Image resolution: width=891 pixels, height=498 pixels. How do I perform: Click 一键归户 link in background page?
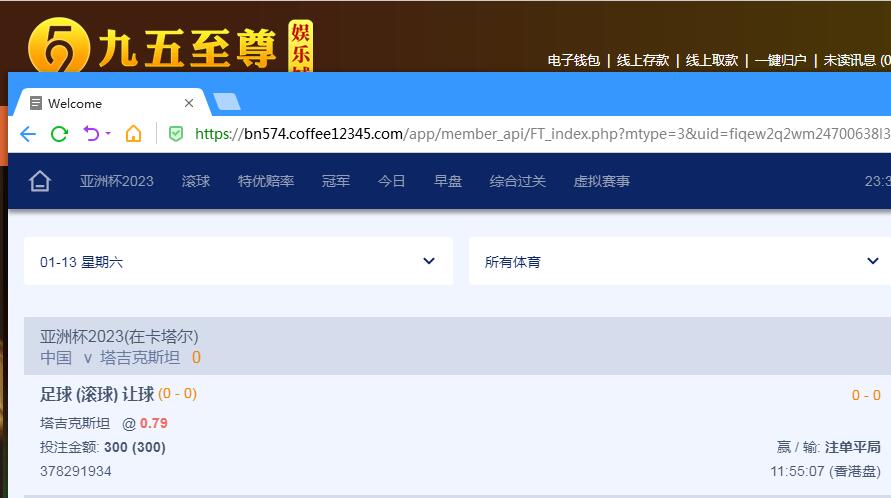click(x=781, y=60)
